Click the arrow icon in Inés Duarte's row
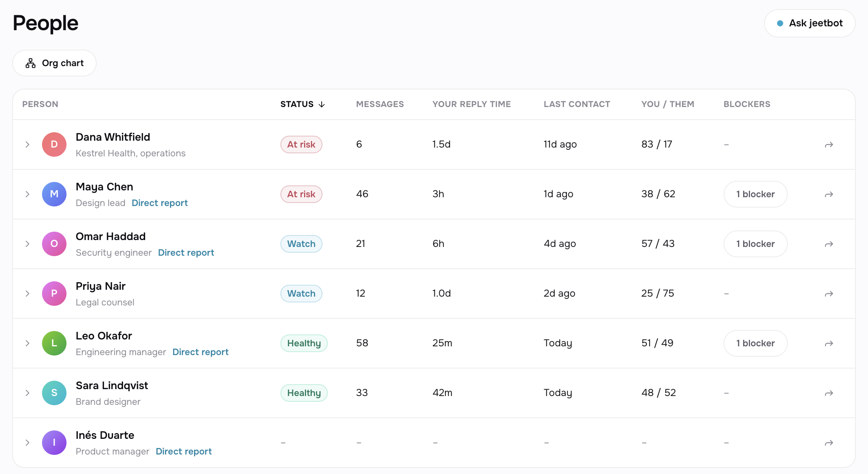 point(829,443)
